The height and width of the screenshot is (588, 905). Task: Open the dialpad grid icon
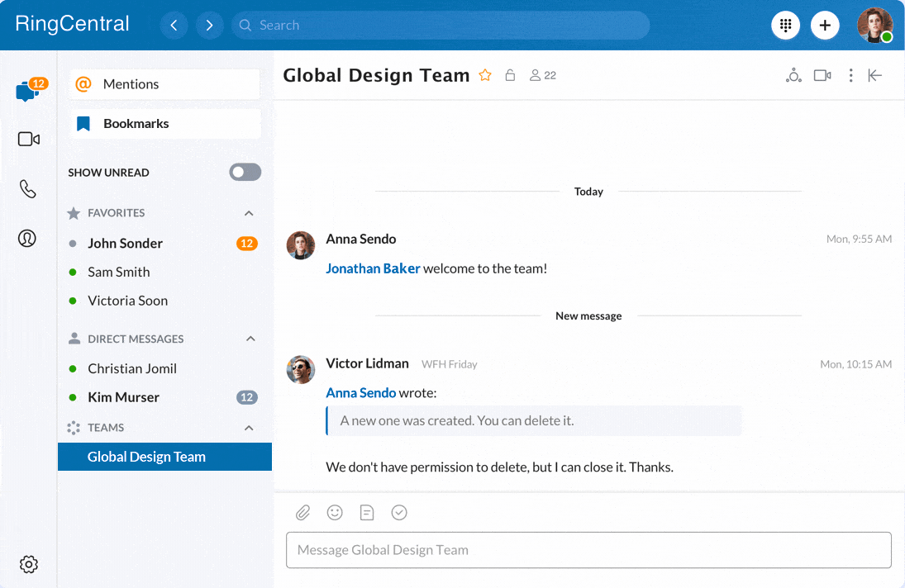coord(785,25)
